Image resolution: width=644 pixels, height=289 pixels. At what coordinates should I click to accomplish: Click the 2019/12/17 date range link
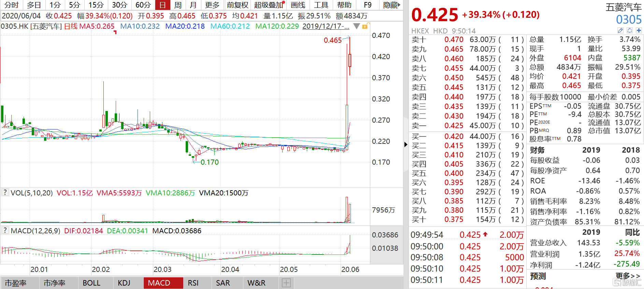click(326, 26)
